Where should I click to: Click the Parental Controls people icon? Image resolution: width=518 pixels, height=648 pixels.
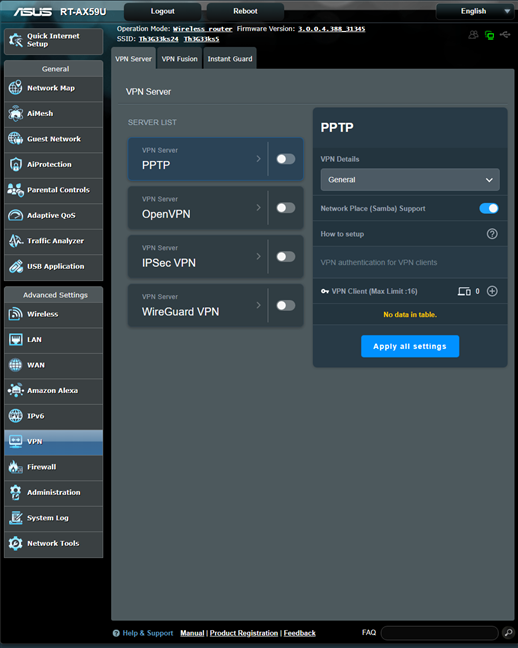tap(15, 190)
